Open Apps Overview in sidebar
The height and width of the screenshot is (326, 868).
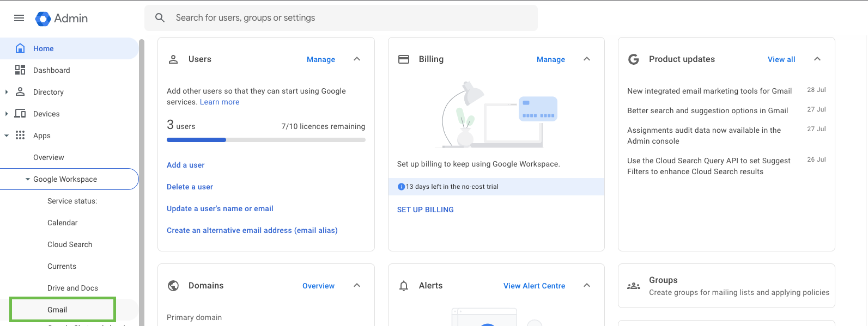[69, 157]
